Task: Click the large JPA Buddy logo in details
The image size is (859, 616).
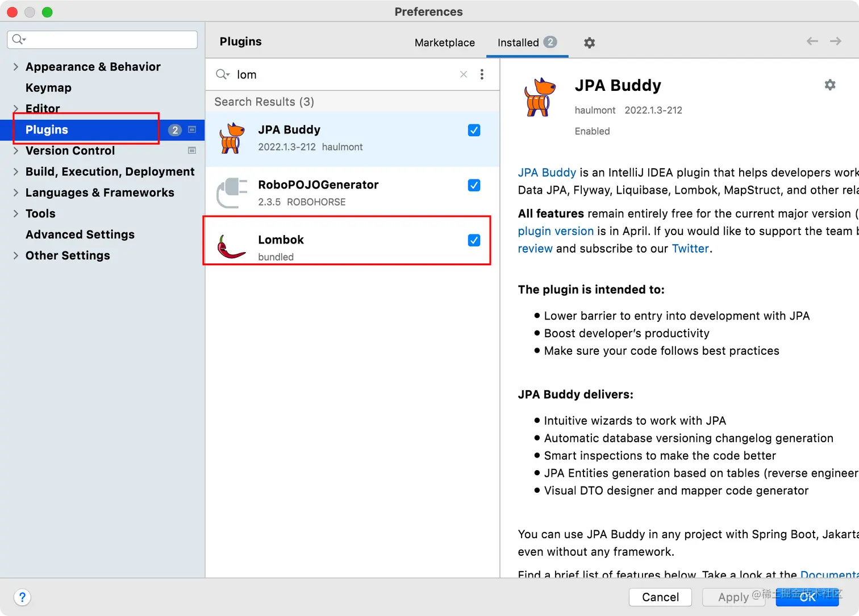Action: click(x=539, y=97)
